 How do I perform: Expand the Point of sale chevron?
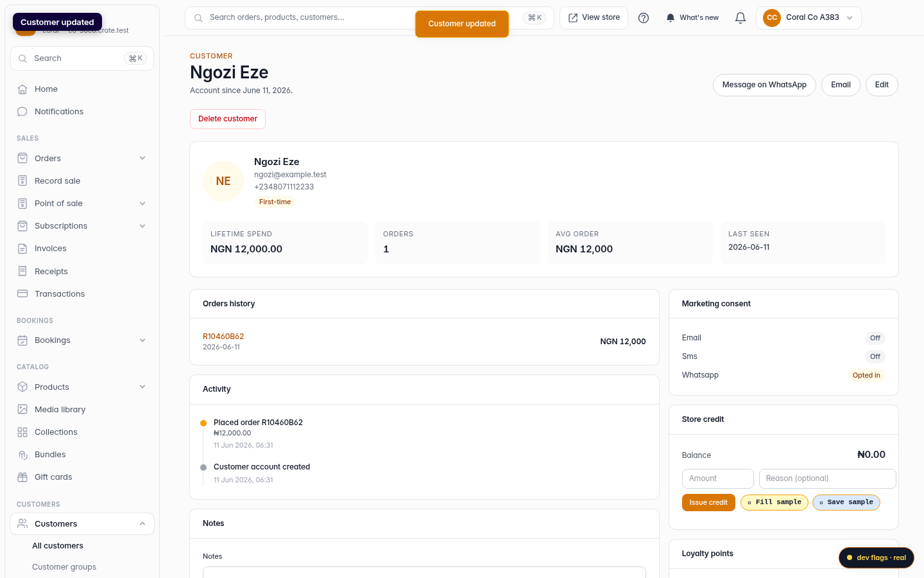coord(142,204)
